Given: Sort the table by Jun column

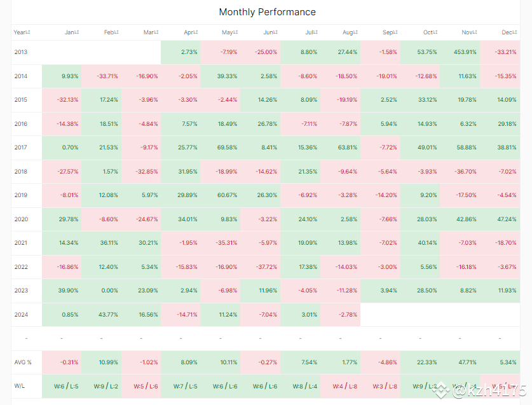Looking at the screenshot, I should coord(269,32).
